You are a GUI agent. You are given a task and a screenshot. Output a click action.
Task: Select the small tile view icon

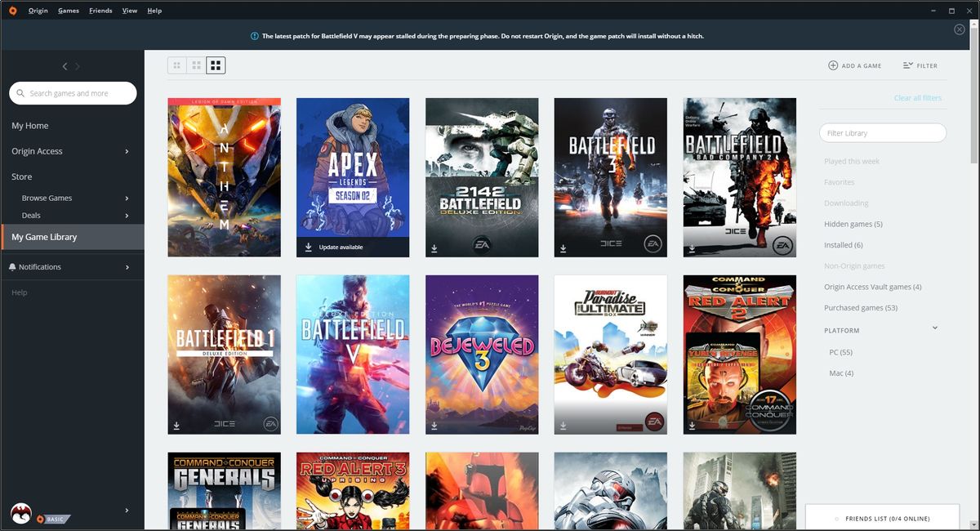point(177,65)
